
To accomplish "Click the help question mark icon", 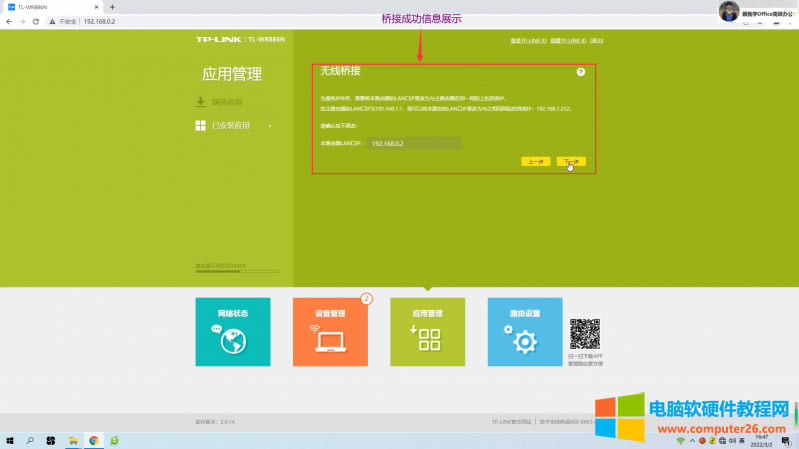I will pyautogui.click(x=580, y=73).
